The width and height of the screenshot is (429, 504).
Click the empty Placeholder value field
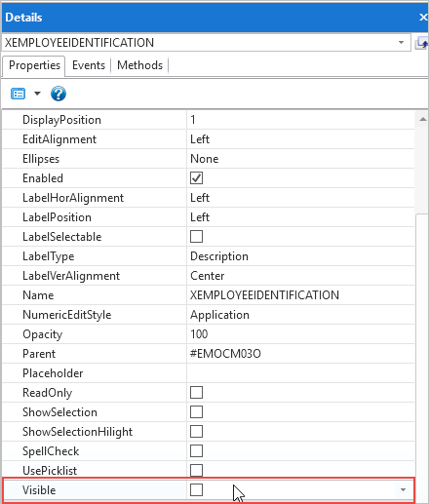coord(300,373)
